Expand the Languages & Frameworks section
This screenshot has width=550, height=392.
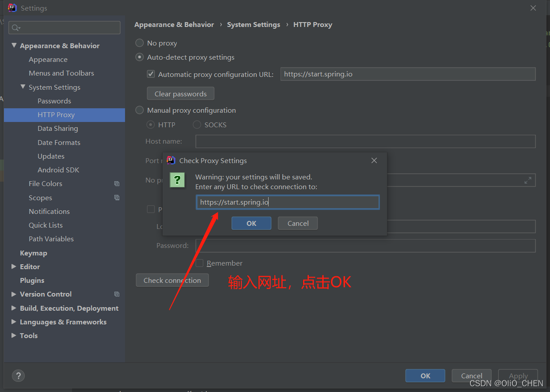pyautogui.click(x=13, y=322)
